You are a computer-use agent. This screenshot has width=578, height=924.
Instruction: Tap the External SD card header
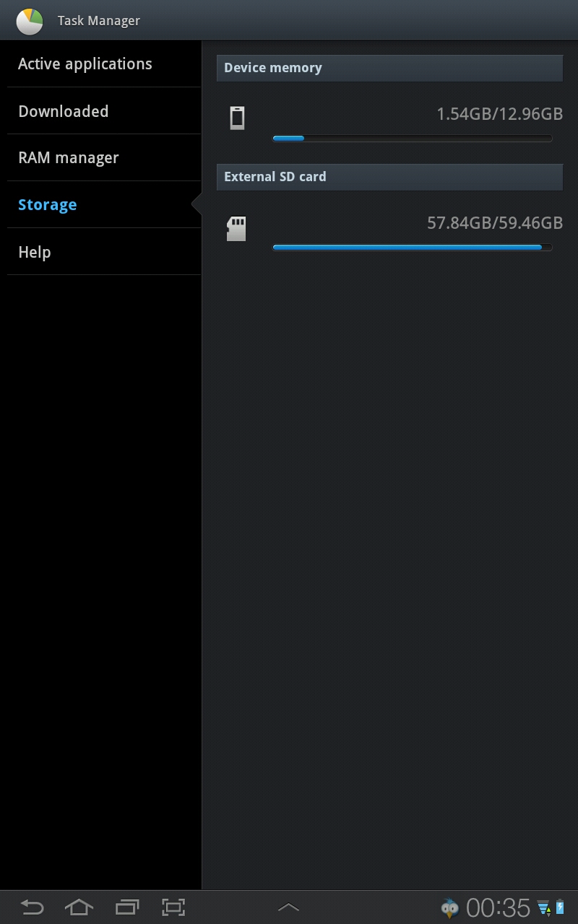point(389,177)
